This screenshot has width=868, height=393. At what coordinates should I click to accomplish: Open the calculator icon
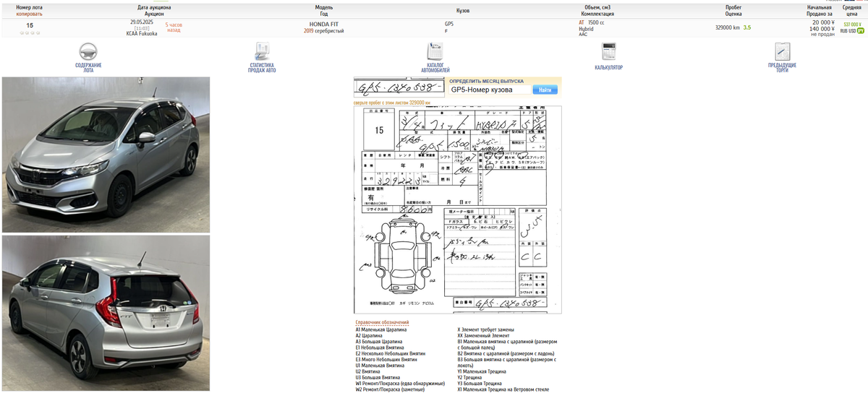pyautogui.click(x=608, y=52)
